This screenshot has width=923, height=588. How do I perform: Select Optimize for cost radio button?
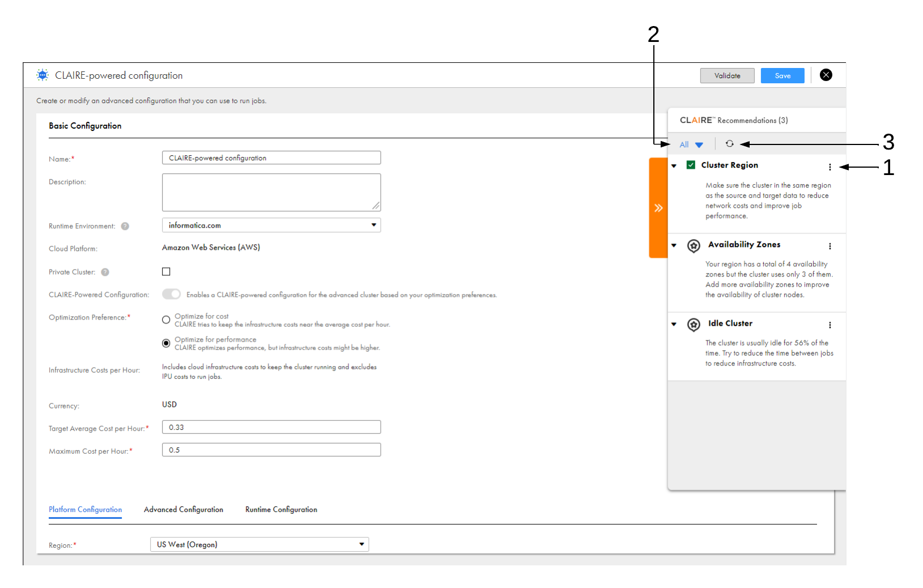click(x=166, y=319)
